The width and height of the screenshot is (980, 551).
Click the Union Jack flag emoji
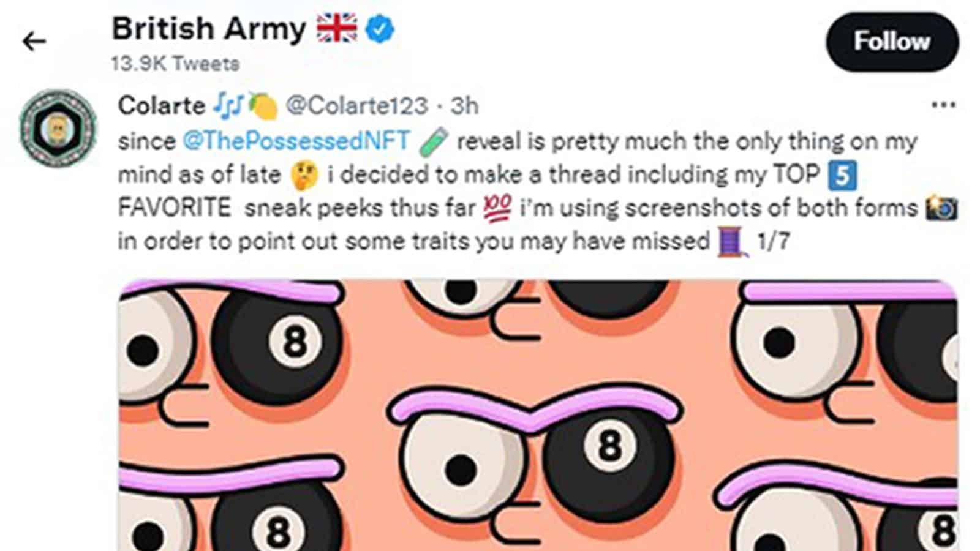tap(336, 29)
